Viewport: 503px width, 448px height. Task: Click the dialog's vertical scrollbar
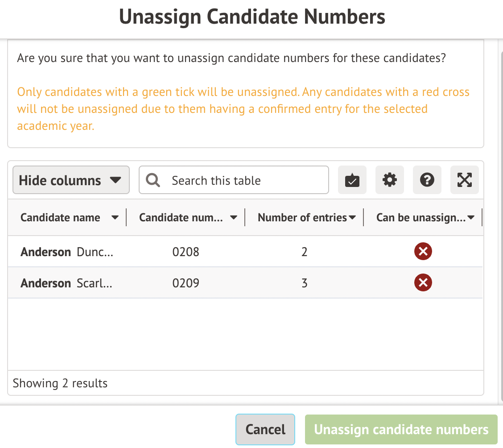500,223
